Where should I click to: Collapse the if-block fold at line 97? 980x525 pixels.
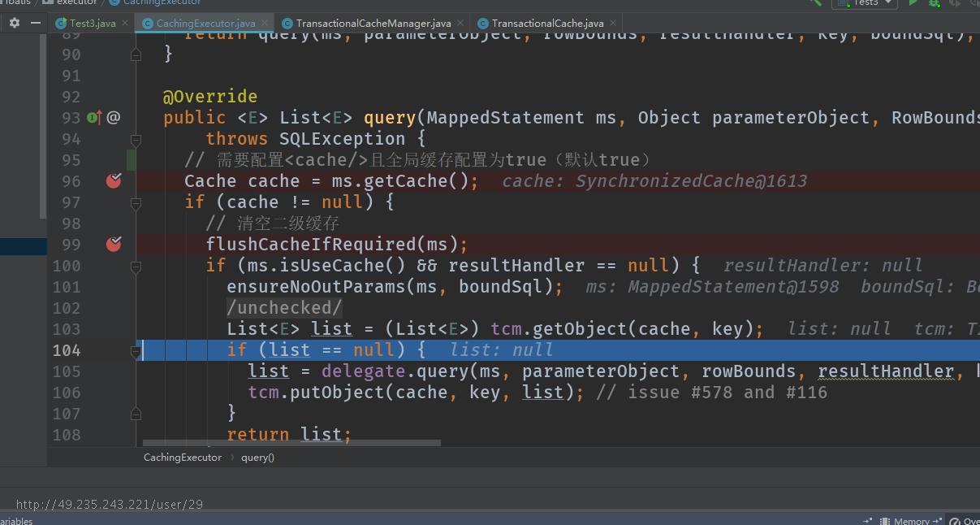[x=136, y=202]
